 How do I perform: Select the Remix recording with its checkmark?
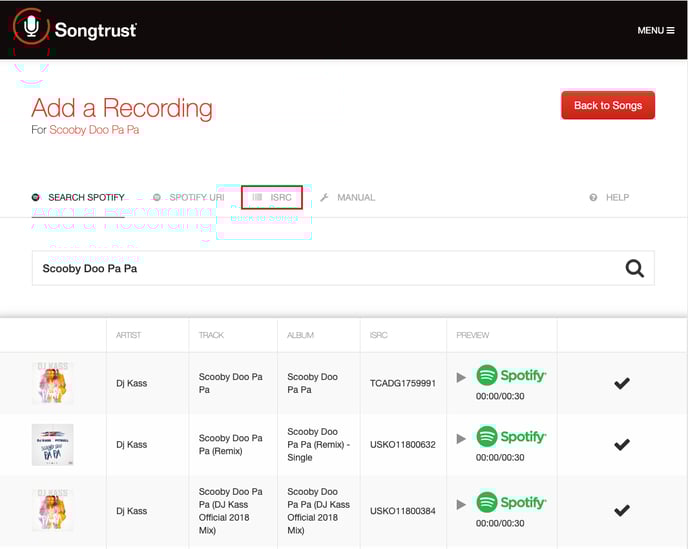[x=622, y=445]
